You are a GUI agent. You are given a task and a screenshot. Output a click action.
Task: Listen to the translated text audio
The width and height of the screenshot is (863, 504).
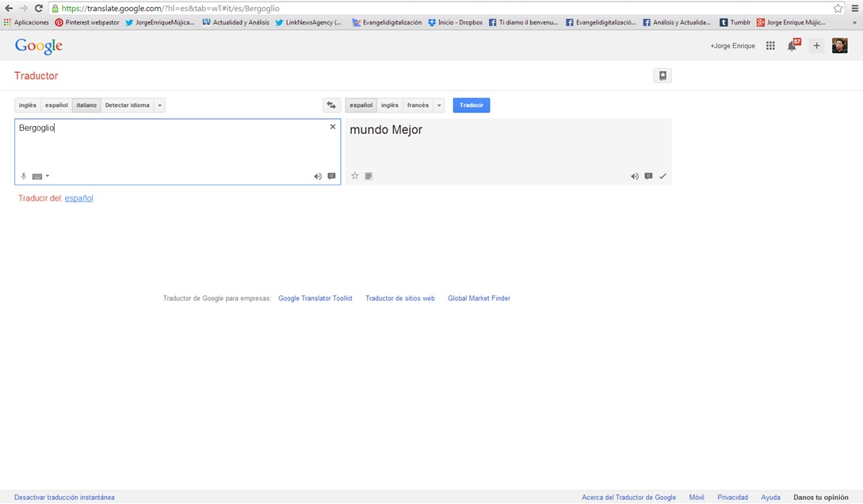tap(634, 177)
